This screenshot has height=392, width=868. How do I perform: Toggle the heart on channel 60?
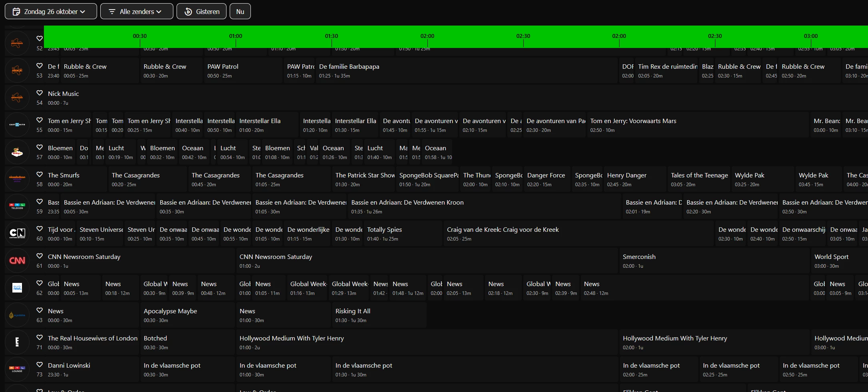[x=40, y=229]
